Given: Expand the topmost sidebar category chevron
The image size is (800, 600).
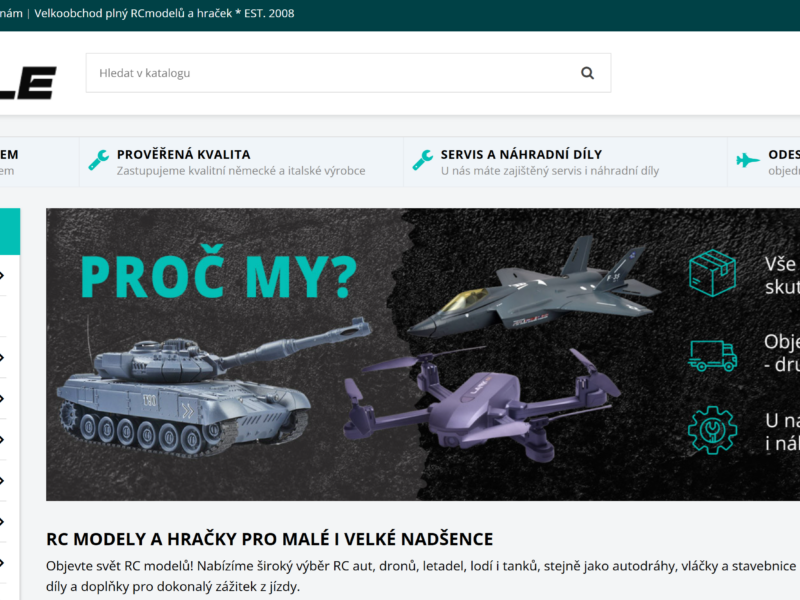Looking at the screenshot, I should (x=2, y=276).
